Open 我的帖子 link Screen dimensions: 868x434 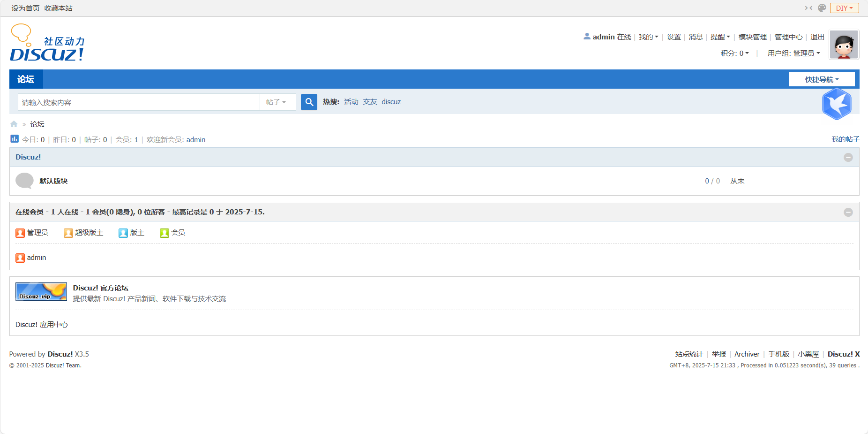click(846, 139)
